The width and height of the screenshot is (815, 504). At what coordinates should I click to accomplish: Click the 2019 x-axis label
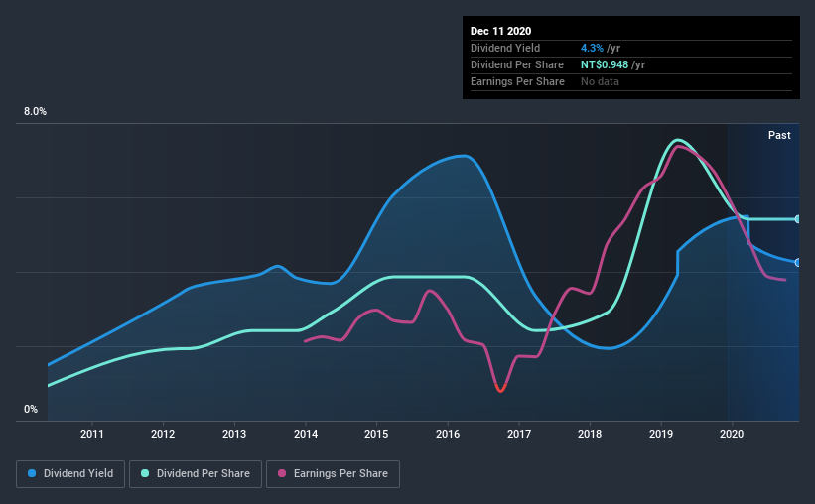[660, 434]
